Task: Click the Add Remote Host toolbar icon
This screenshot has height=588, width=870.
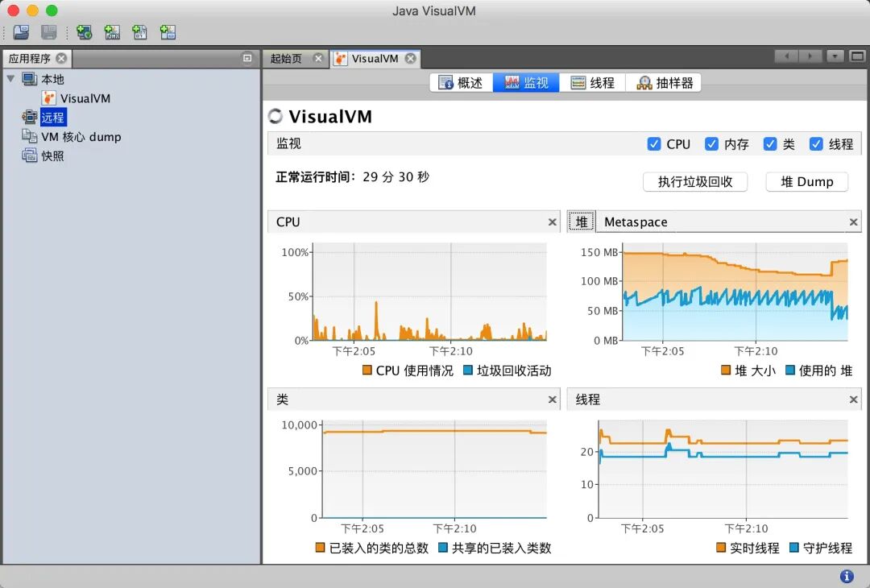Action: click(x=85, y=32)
